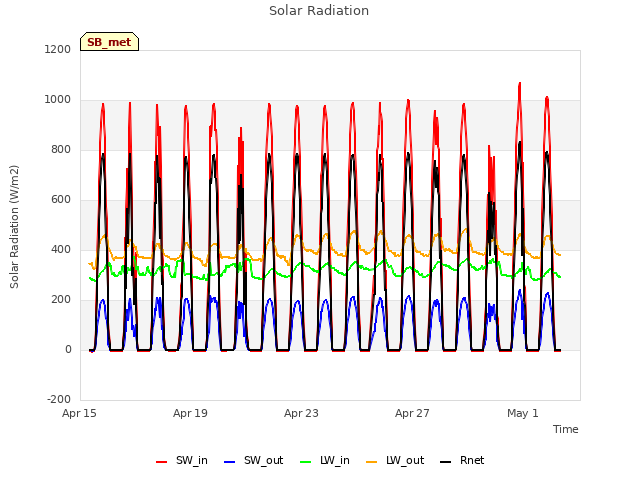Click the Apr 23 x-axis tick label
Viewport: 640px width, 480px height.
coord(301,413)
